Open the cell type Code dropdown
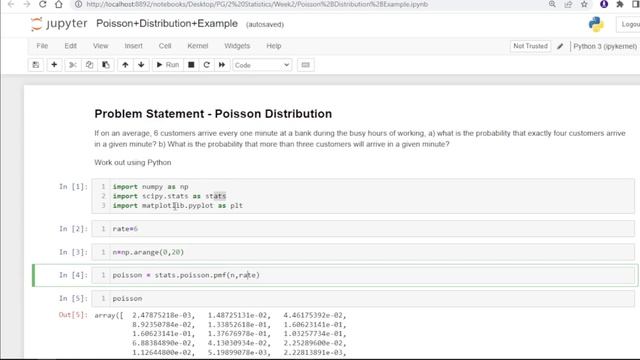This screenshot has width=640, height=360. coord(262,65)
